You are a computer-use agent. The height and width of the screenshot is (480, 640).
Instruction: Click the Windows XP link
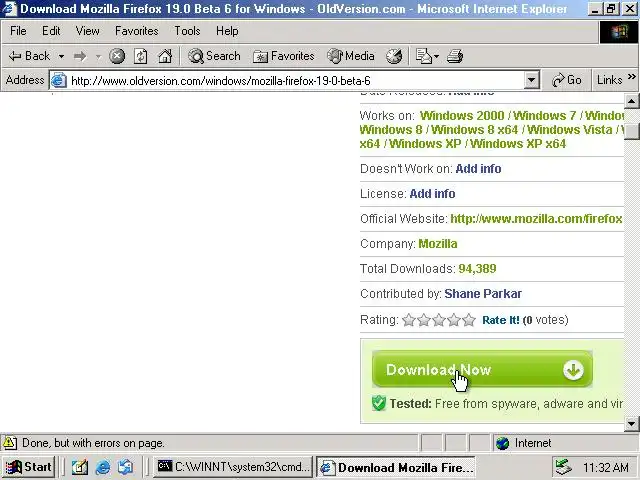click(425, 144)
